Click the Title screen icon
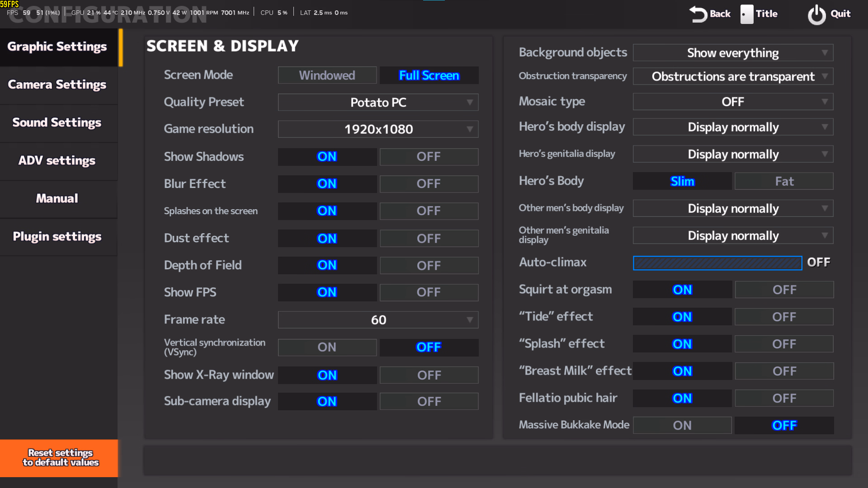Viewport: 868px width, 488px height. tap(746, 14)
